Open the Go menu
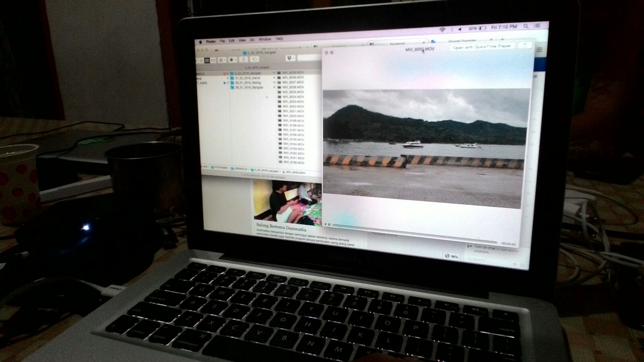Viewport: 644px width, 362px height. tap(252, 40)
